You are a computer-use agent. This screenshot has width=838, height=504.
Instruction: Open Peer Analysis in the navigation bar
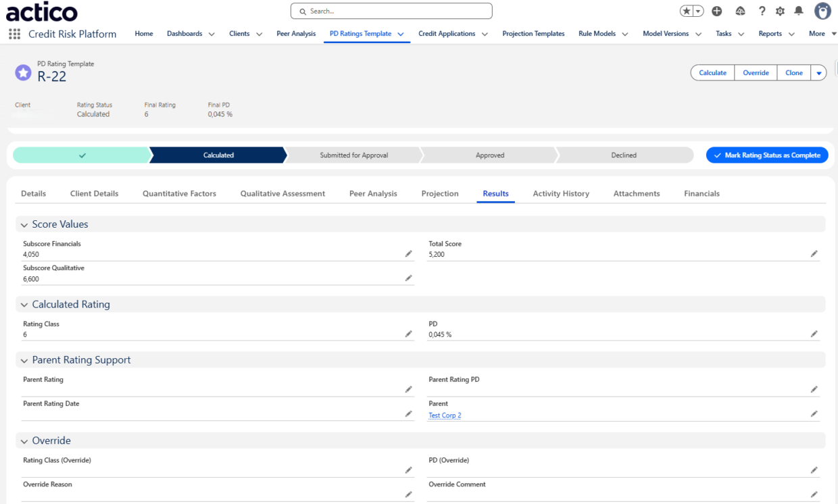[296, 34]
